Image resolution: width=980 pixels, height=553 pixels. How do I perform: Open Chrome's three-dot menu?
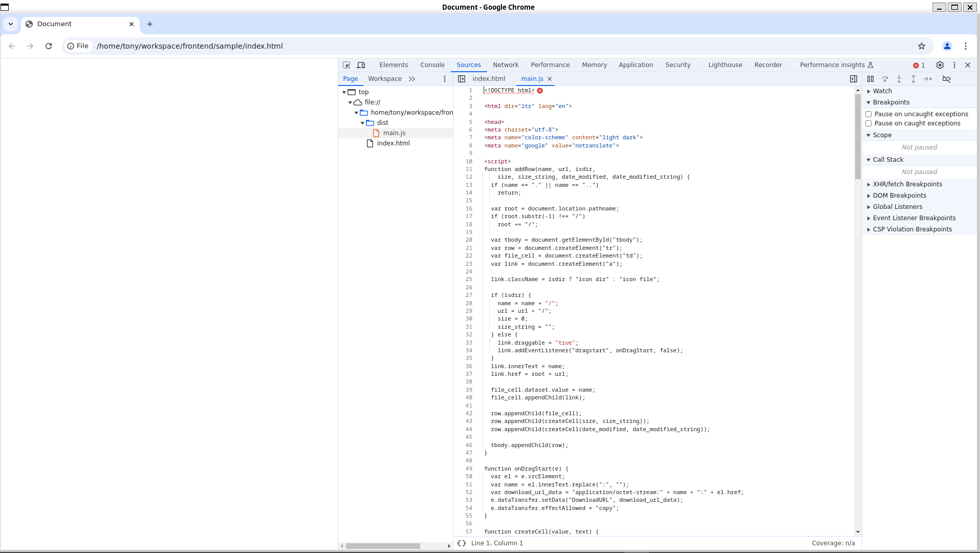pyautogui.click(x=966, y=46)
